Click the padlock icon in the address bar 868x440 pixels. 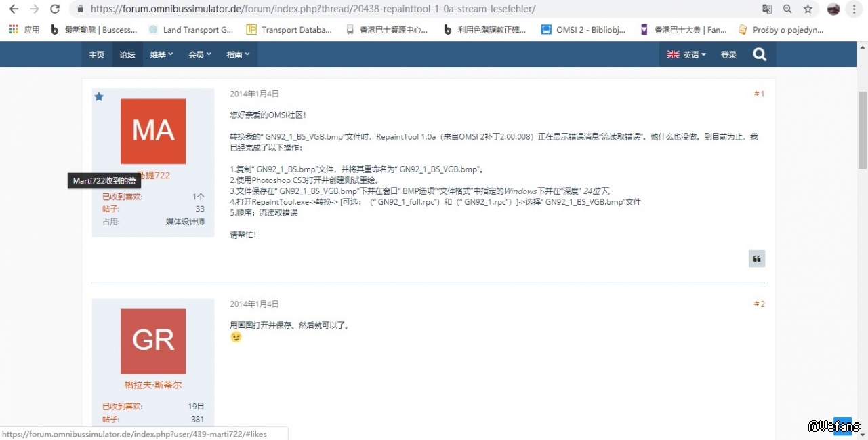81,9
